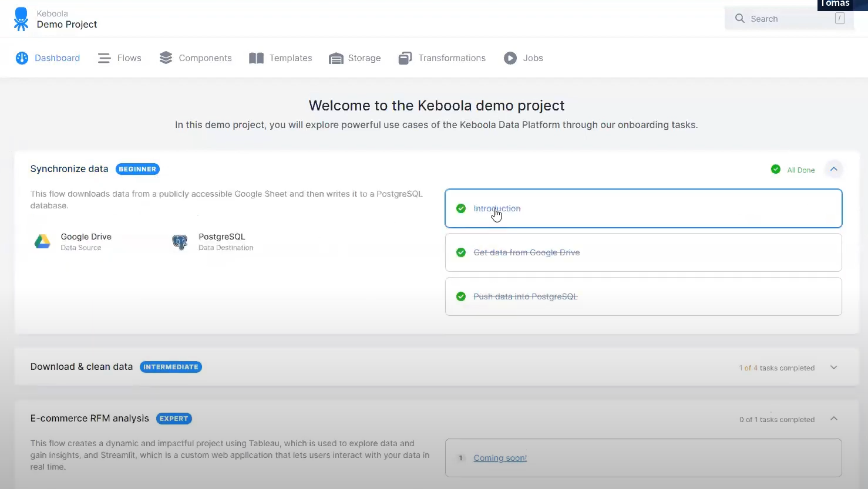
Task: Click the Jobs play icon
Action: pos(509,58)
